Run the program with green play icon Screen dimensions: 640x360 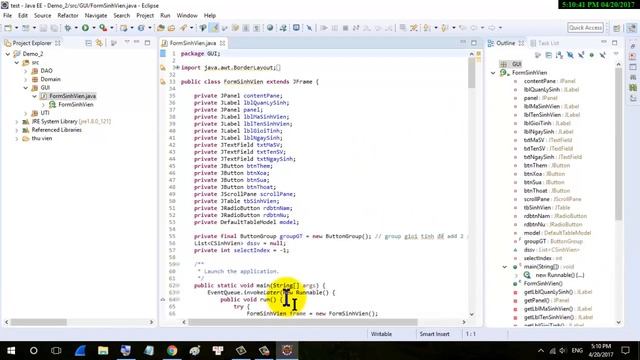coord(85,28)
